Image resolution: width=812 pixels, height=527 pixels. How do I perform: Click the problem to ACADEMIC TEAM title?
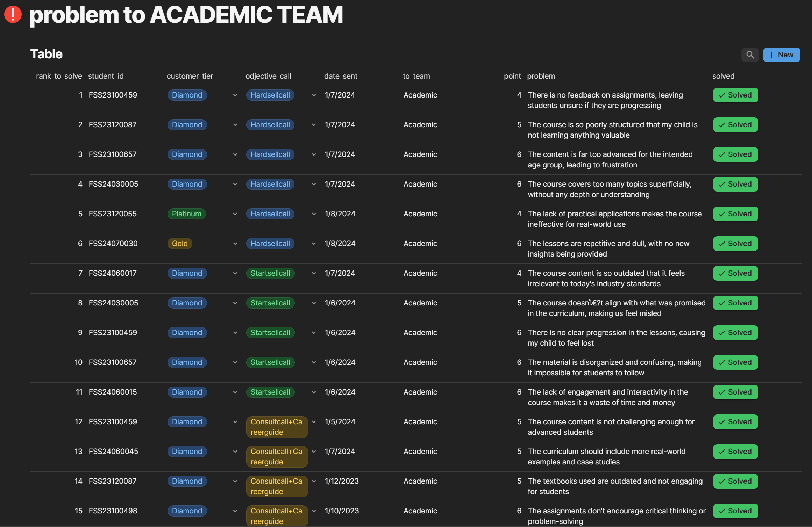click(x=186, y=15)
